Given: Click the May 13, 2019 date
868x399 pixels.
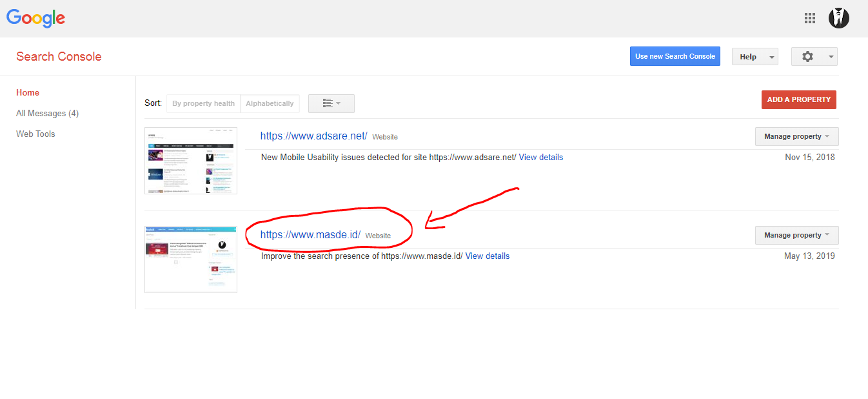Looking at the screenshot, I should coord(809,256).
